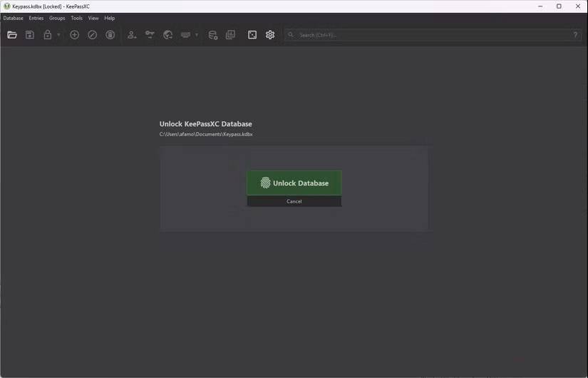
Task: Click the Edit Entry toolbar icon
Action: coord(92,35)
